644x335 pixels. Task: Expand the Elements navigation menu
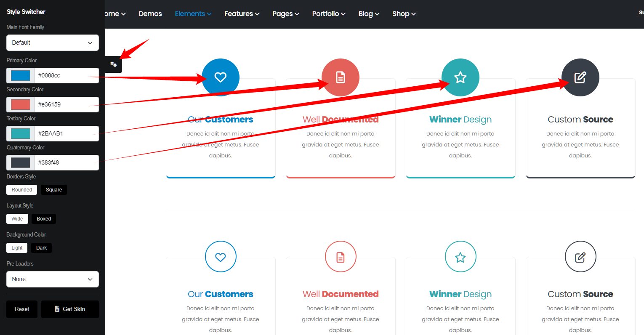[x=193, y=14]
